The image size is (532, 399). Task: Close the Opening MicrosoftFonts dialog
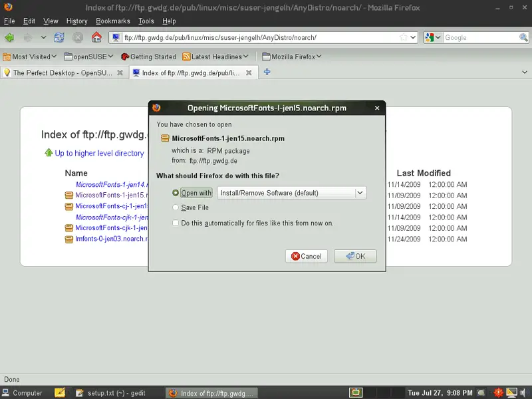[x=377, y=108]
